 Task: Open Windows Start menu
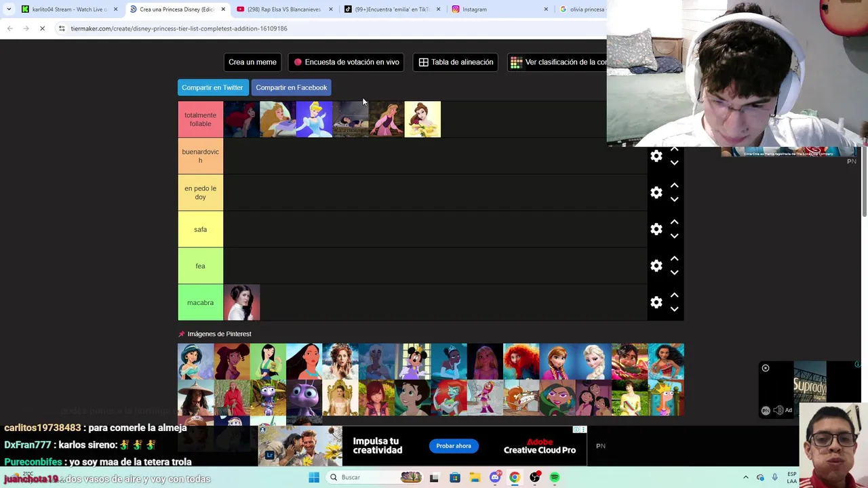pos(314,477)
